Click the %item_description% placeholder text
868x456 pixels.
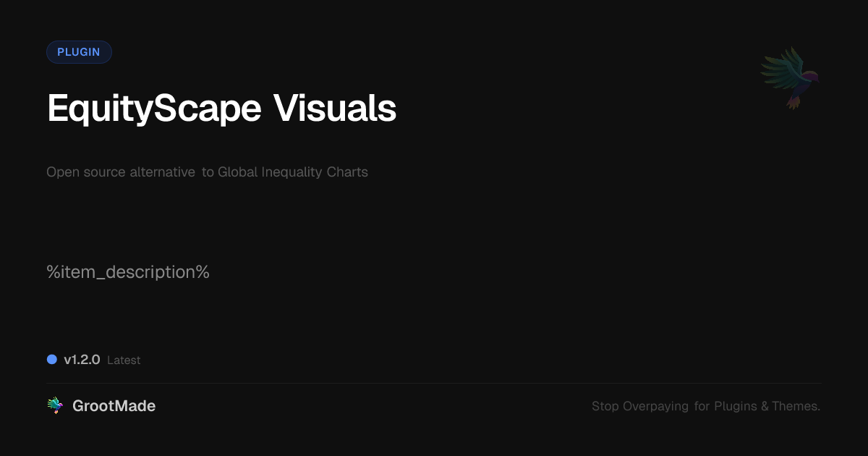(128, 272)
